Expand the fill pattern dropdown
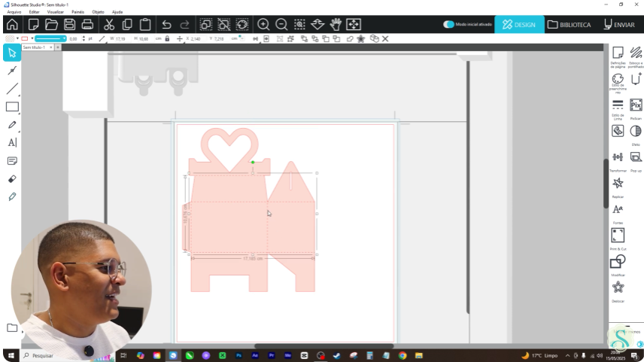This screenshot has height=362, width=644. pos(17,38)
